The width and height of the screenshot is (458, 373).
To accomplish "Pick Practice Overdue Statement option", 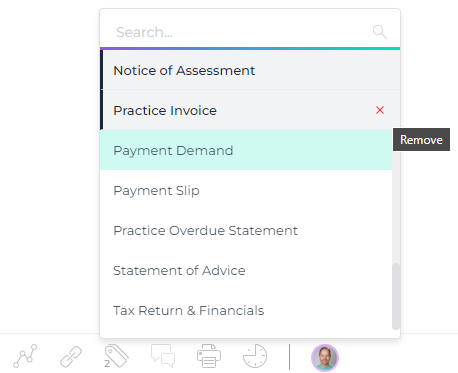I will click(x=246, y=230).
